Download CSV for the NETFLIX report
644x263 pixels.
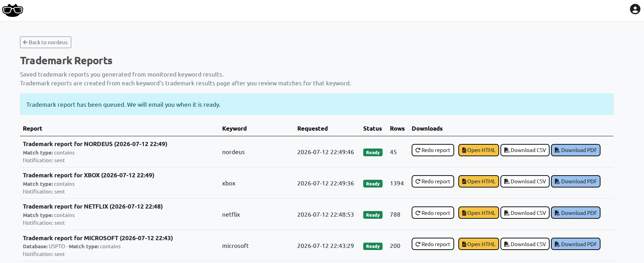click(x=525, y=213)
